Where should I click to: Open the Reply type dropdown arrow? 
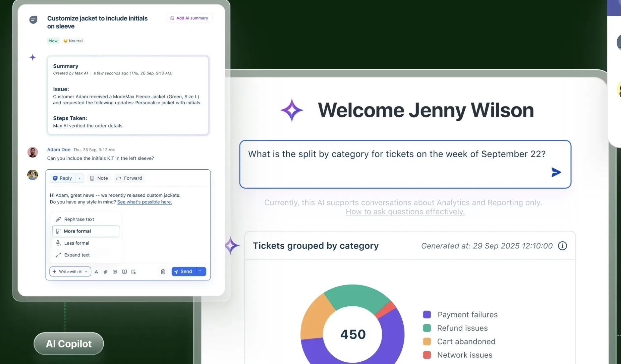[79, 178]
